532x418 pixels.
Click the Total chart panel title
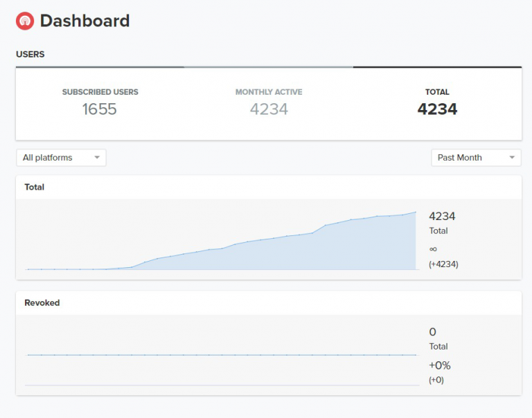point(35,187)
